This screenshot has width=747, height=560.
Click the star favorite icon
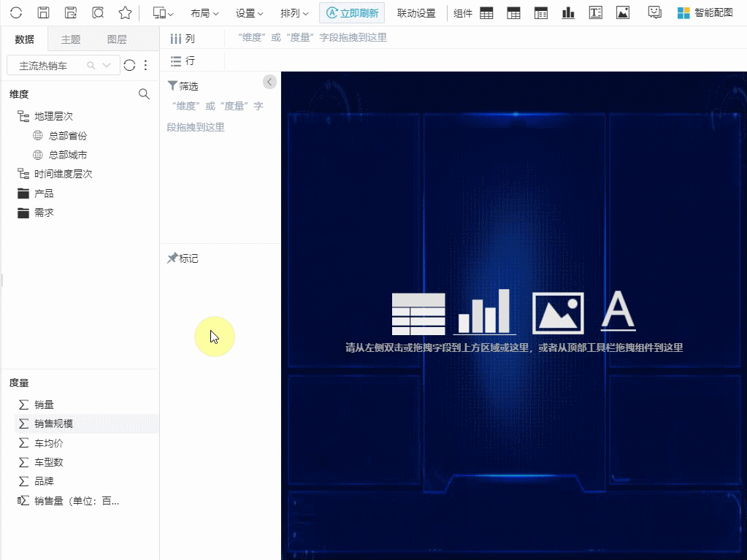pyautogui.click(x=126, y=13)
